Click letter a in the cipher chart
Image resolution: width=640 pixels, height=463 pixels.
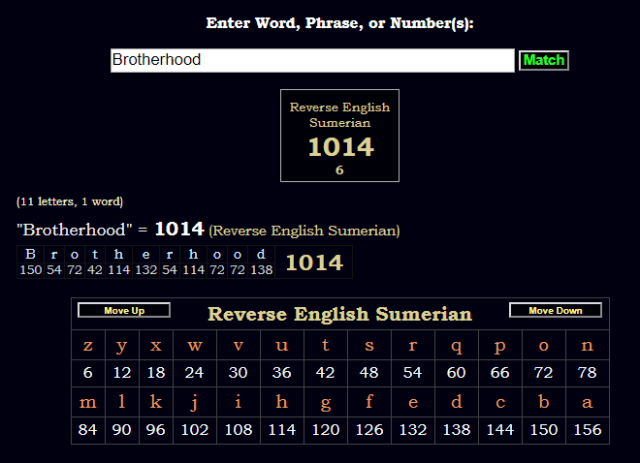(588, 403)
